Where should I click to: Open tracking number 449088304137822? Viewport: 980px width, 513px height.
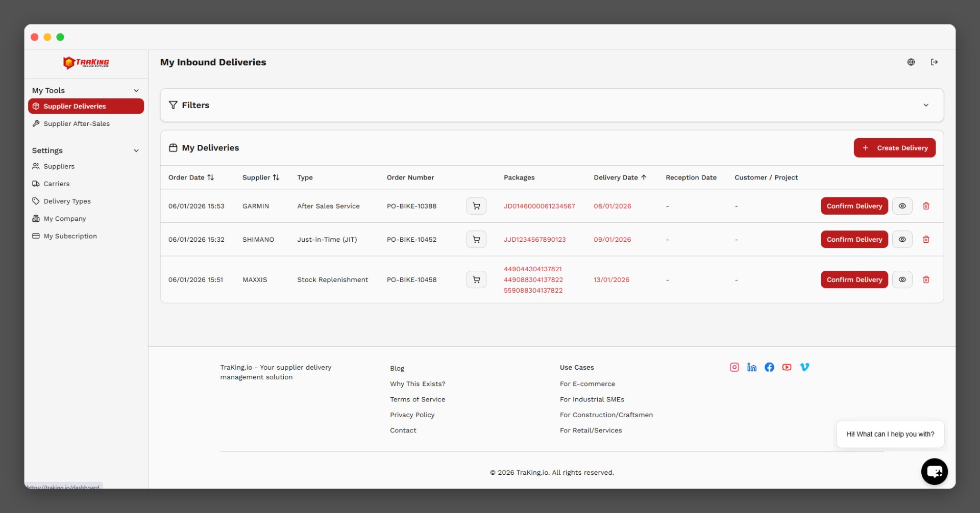[x=533, y=279]
